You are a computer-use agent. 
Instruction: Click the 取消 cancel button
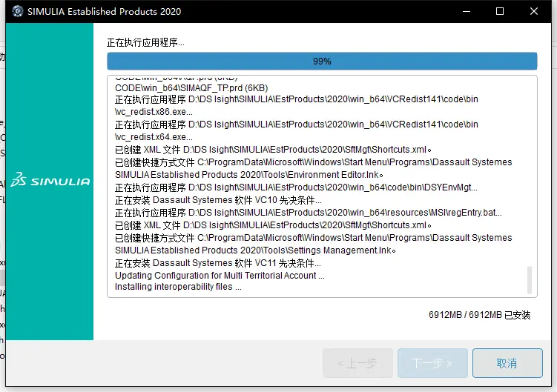507,363
